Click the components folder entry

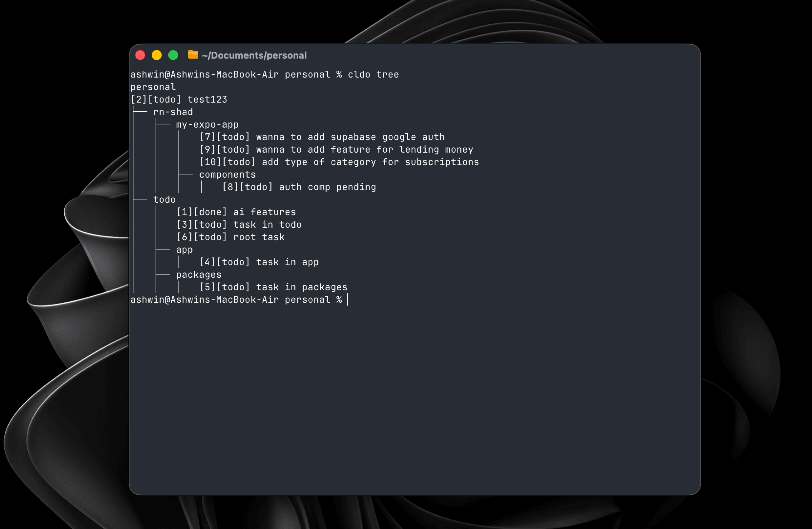coord(228,175)
